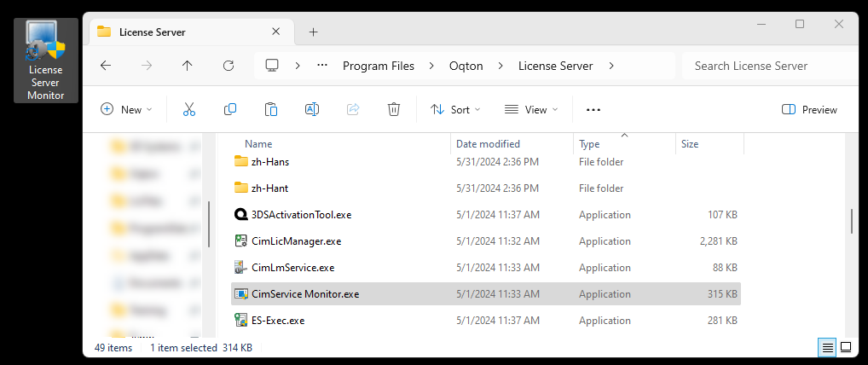Open the New dropdown menu

[x=126, y=109]
